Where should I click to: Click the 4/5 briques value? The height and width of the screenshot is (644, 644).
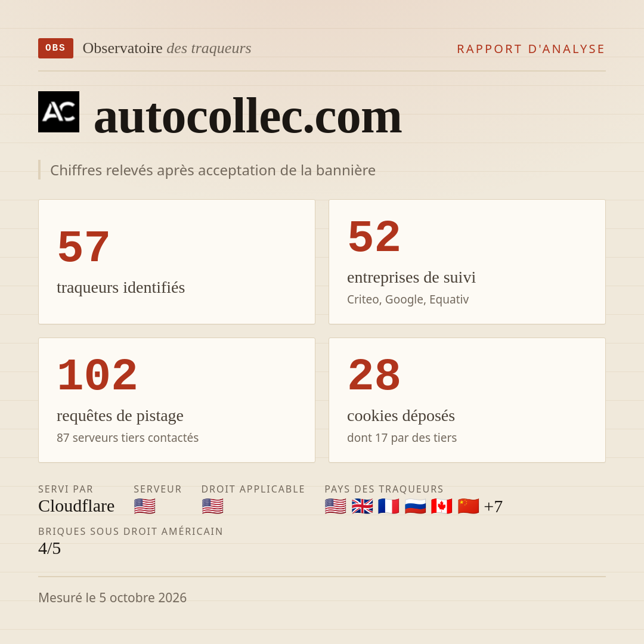click(x=49, y=549)
